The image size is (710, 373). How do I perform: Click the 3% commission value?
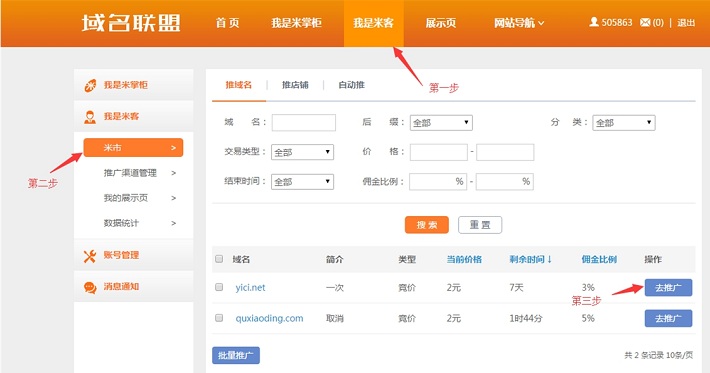coord(588,287)
